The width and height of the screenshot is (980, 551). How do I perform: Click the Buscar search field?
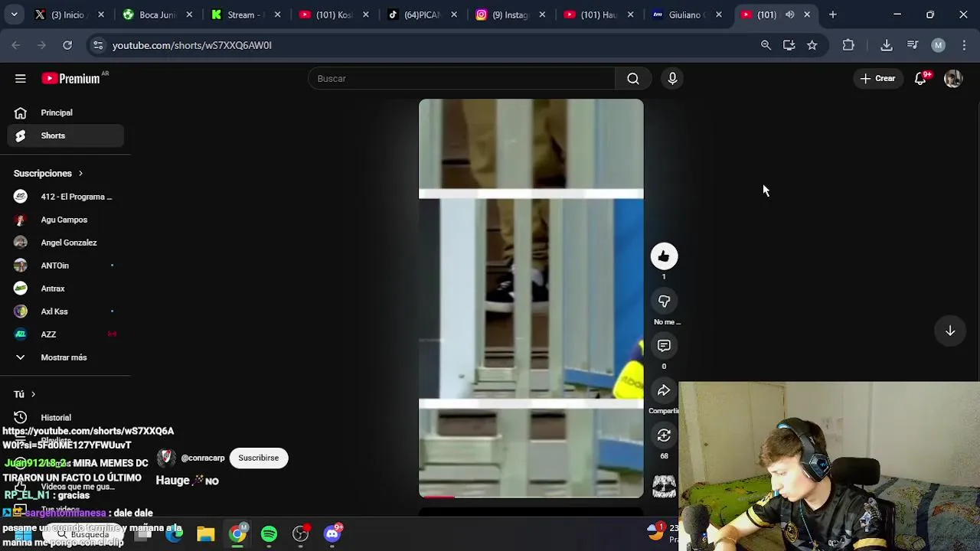(462, 78)
